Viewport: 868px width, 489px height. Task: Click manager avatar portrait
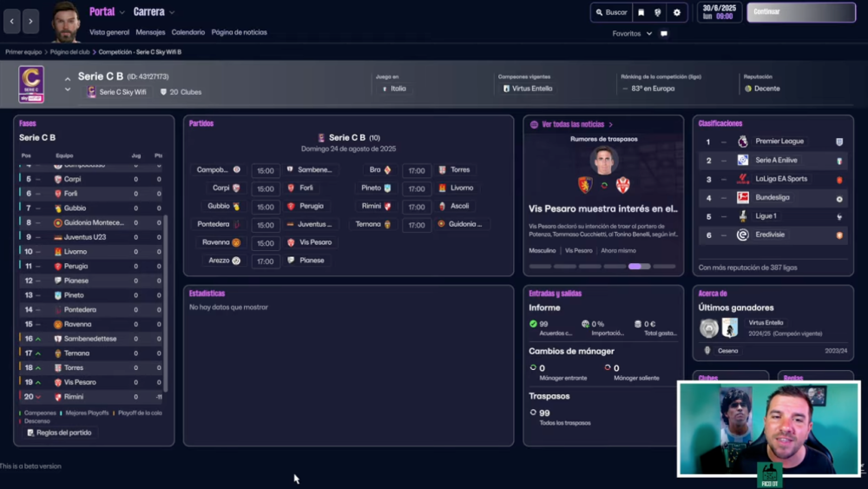[x=64, y=22]
